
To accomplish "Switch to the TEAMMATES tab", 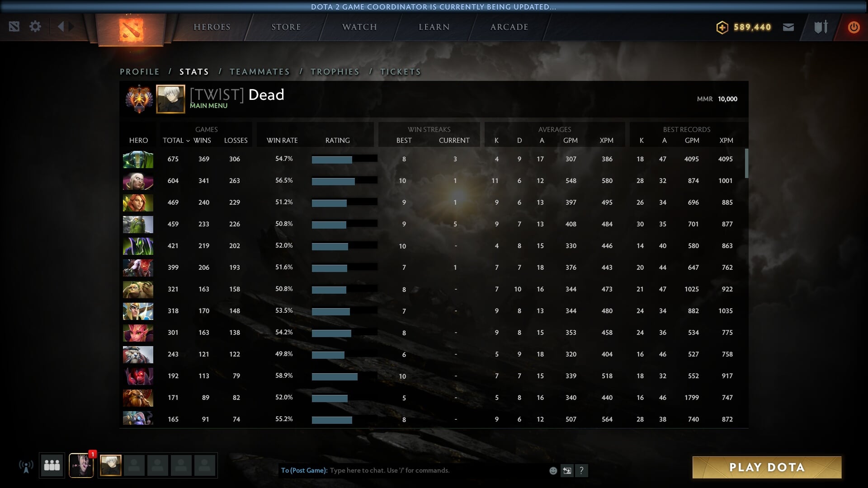I will (259, 72).
